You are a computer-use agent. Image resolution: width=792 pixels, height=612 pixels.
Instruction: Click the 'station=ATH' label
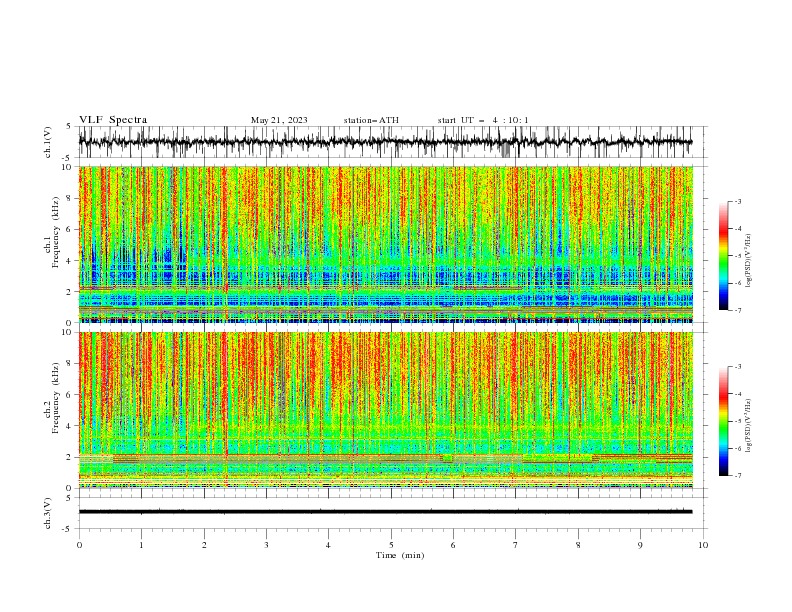(x=371, y=120)
